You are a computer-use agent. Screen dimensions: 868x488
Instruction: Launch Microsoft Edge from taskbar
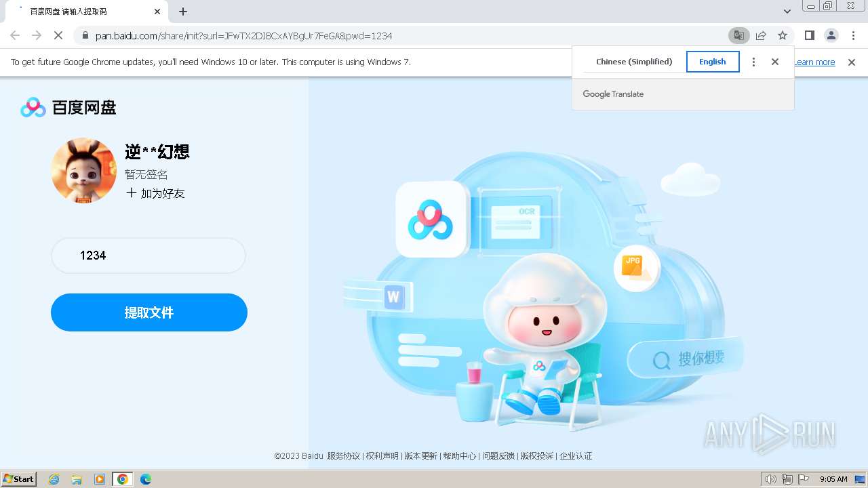145,479
